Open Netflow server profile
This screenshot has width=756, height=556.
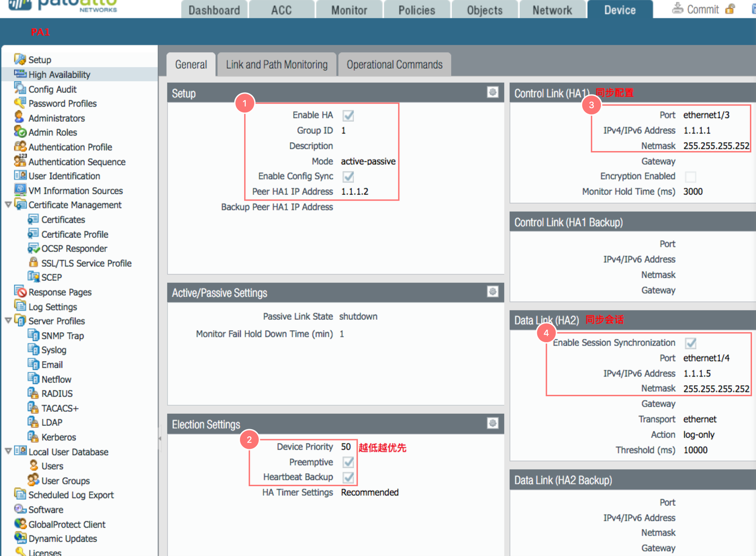[56, 379]
